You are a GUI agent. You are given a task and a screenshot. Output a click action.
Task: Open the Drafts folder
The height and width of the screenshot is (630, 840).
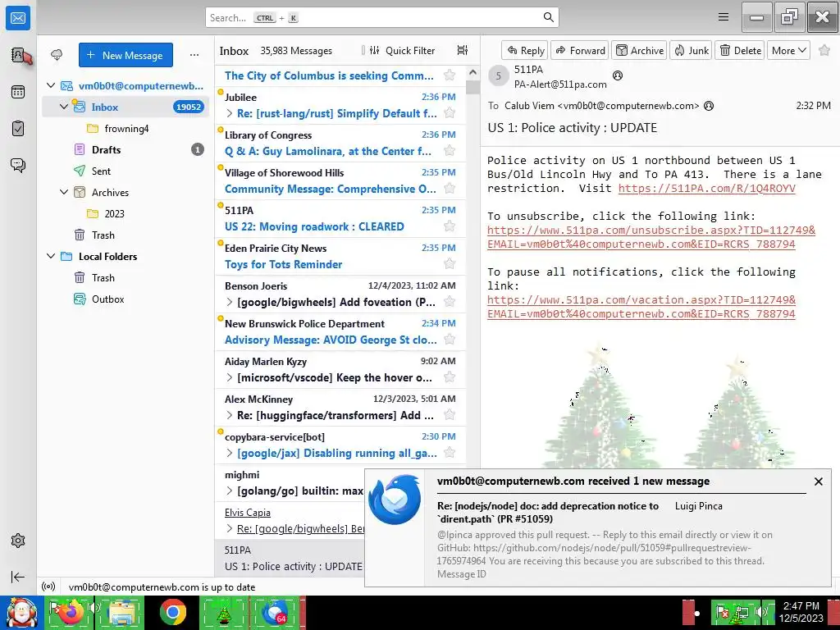pos(126,149)
